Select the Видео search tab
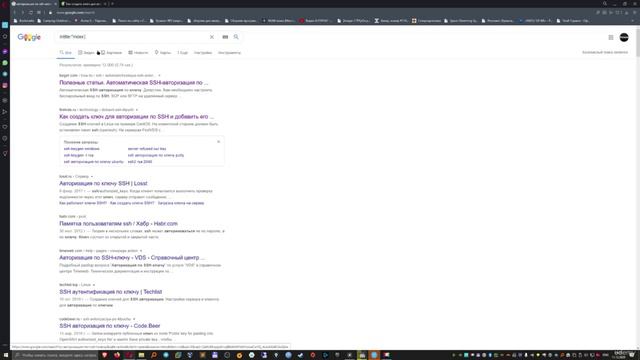Image resolution: width=640 pixels, height=360 pixels. [87, 53]
